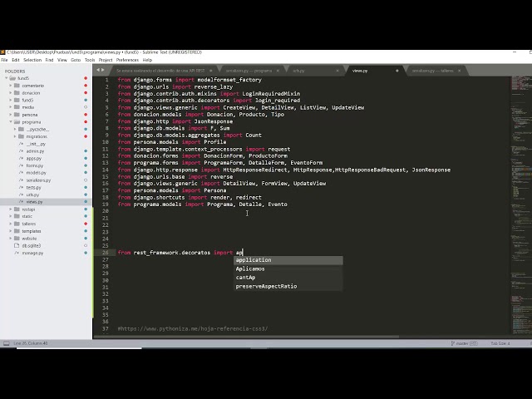
Task: Choose 'Aplicamos' from autocomplete list
Action: (288, 268)
